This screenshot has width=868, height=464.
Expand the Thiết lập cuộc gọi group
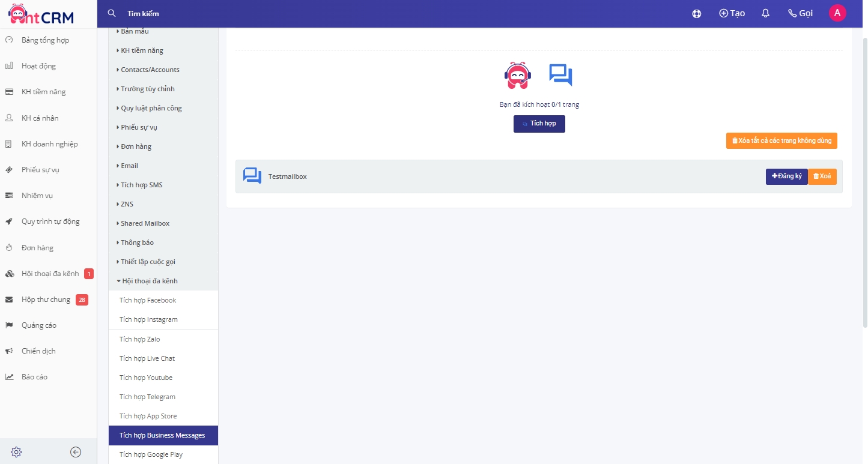[x=148, y=262]
